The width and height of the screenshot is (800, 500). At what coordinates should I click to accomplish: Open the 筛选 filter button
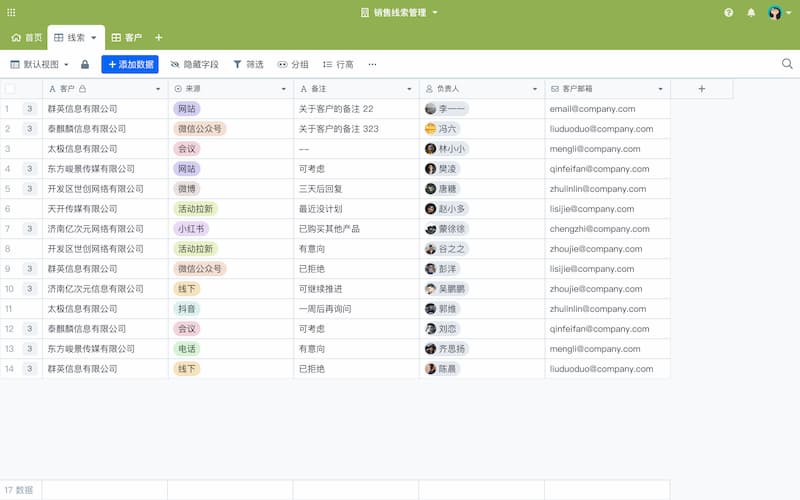tap(248, 64)
